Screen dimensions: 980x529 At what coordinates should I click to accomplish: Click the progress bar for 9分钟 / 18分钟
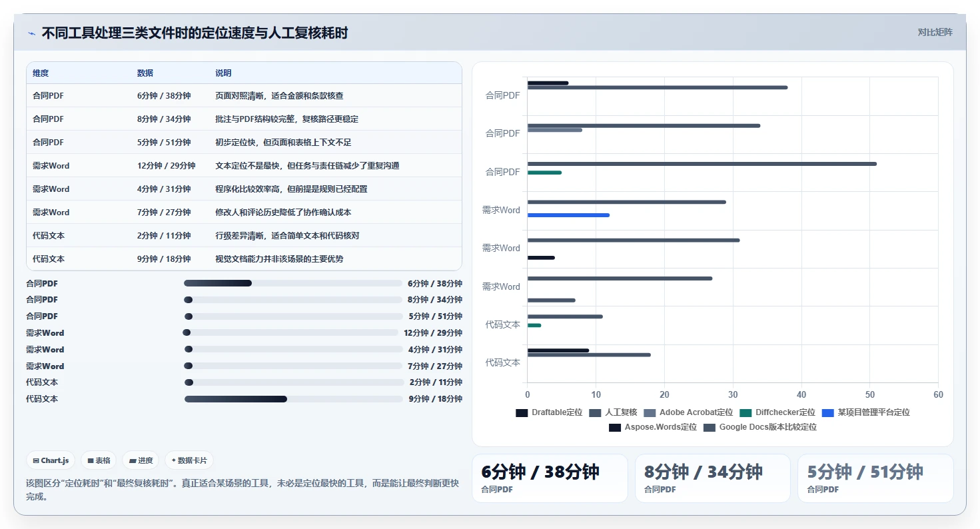(294, 399)
